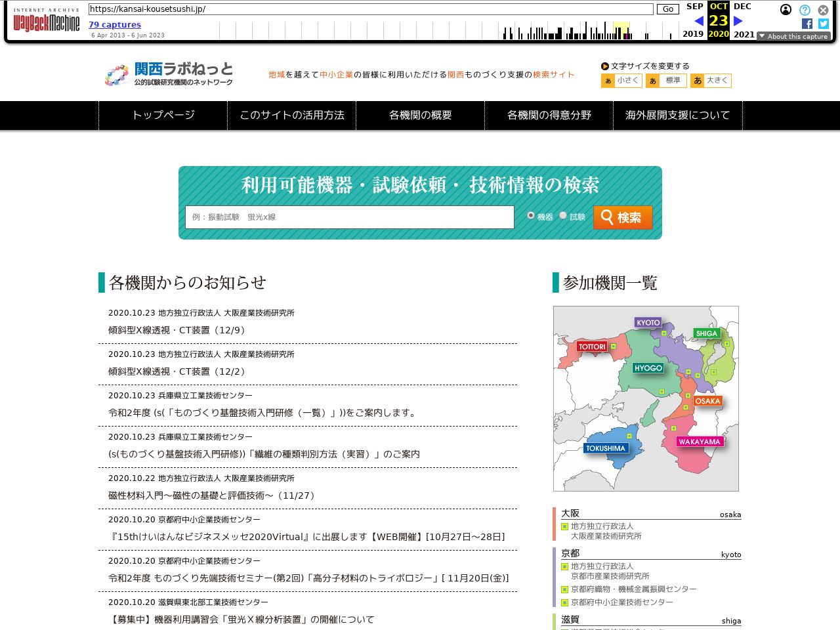Go to next capture arrow
Viewport: 840px width, 630px height.
pos(738,21)
